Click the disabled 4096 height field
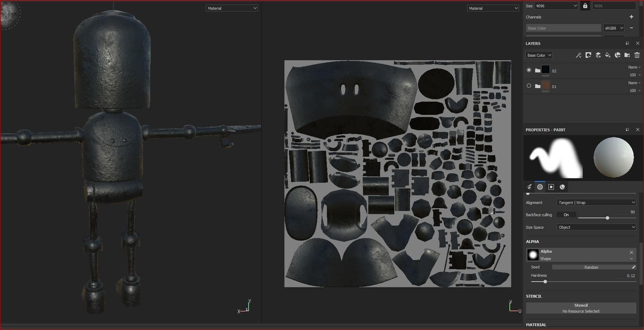This screenshot has height=330, width=644. tap(614, 6)
